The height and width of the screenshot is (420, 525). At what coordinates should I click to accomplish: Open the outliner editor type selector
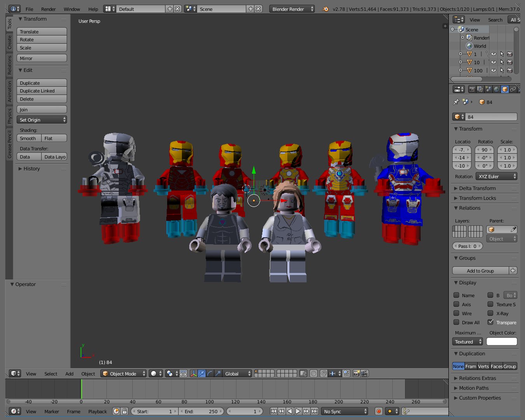pos(459,19)
